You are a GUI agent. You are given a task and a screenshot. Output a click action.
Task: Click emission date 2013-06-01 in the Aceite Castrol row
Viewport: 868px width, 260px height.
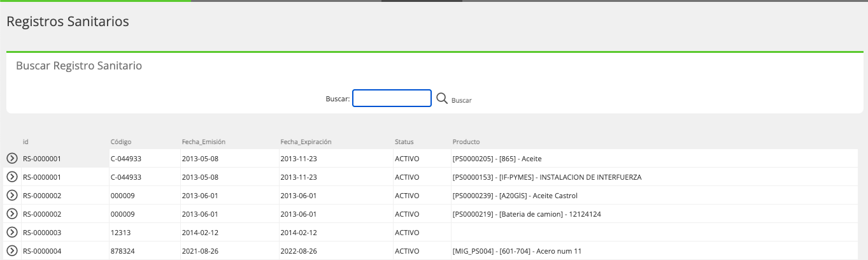click(200, 196)
